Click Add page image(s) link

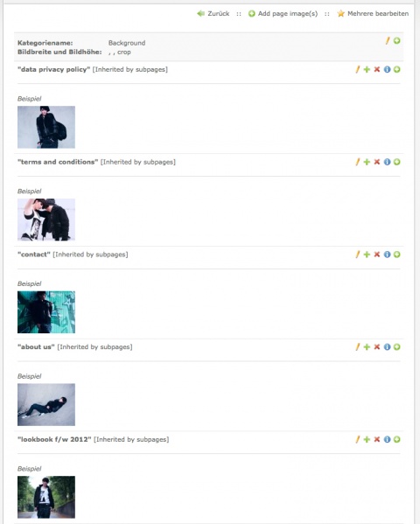pos(283,14)
